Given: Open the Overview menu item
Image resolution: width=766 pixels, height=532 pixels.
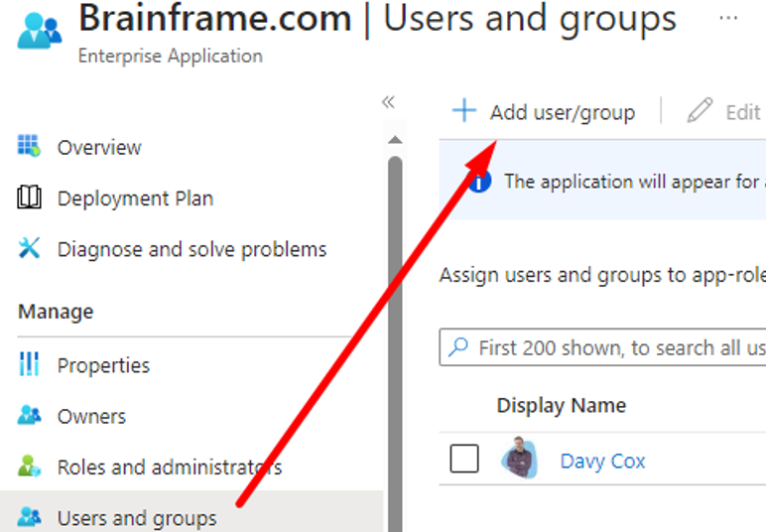Looking at the screenshot, I should coord(99,147).
